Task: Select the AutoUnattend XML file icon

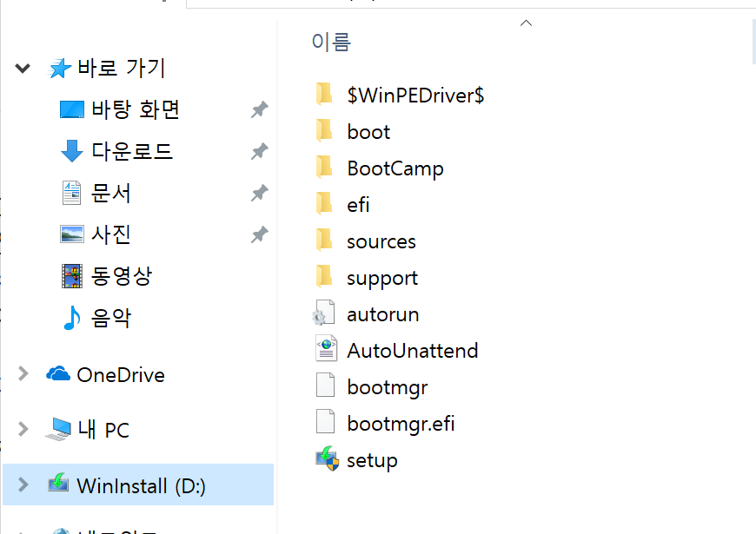Action: click(326, 348)
